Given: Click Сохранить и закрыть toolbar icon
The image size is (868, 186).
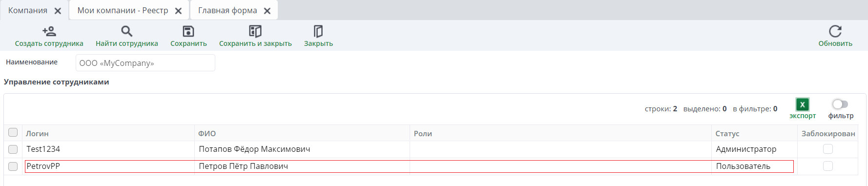Looking at the screenshot, I should click(255, 31).
